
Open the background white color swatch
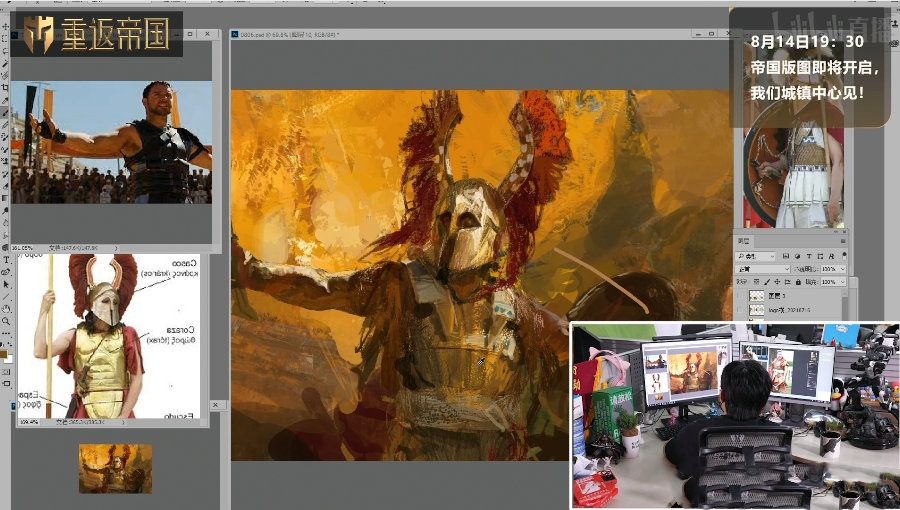point(9,360)
